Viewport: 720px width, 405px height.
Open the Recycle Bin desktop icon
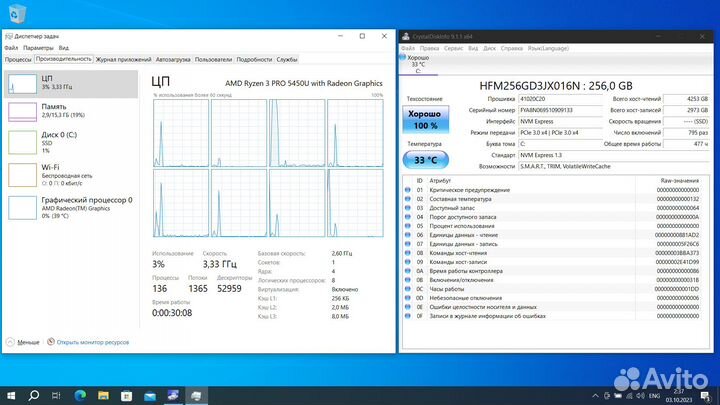click(x=17, y=13)
